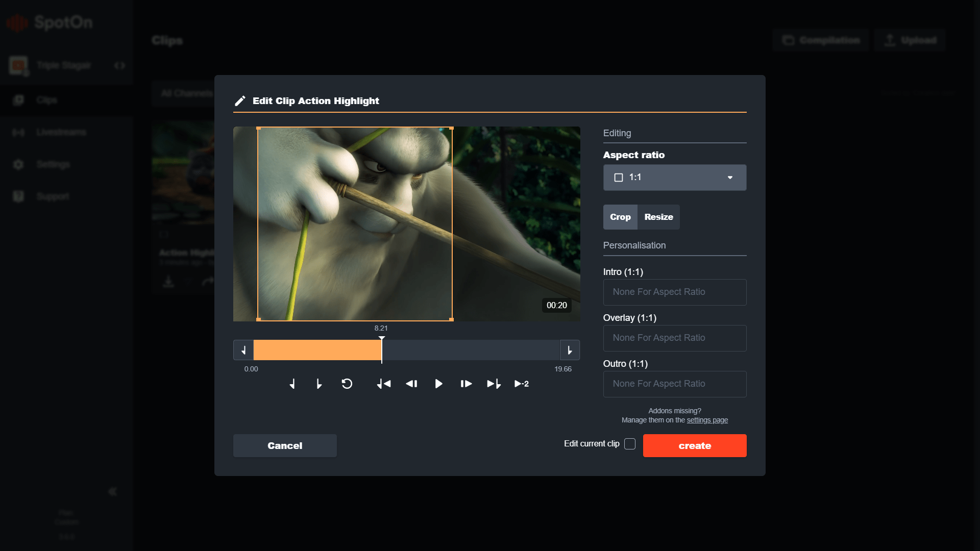Click the skip to end icon
This screenshot has width=980, height=551.
(494, 384)
